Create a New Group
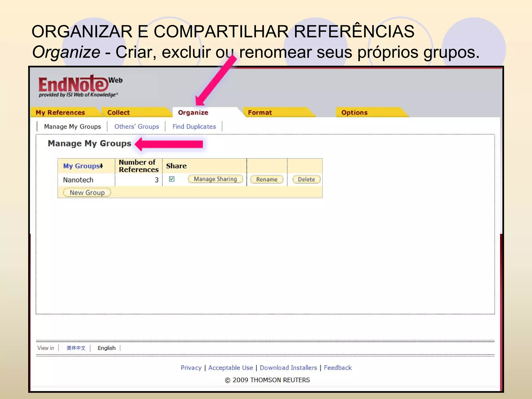532x399 pixels. [87, 193]
